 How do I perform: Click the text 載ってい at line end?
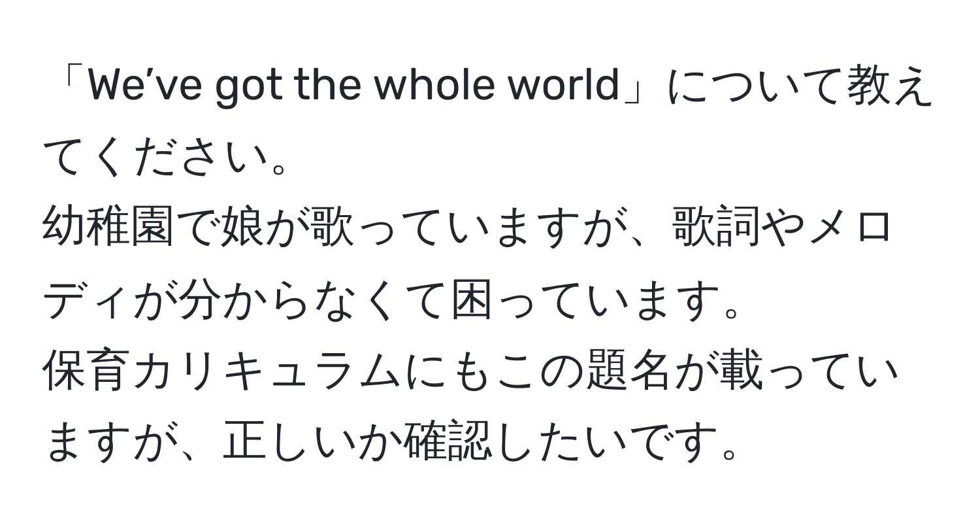(x=810, y=371)
